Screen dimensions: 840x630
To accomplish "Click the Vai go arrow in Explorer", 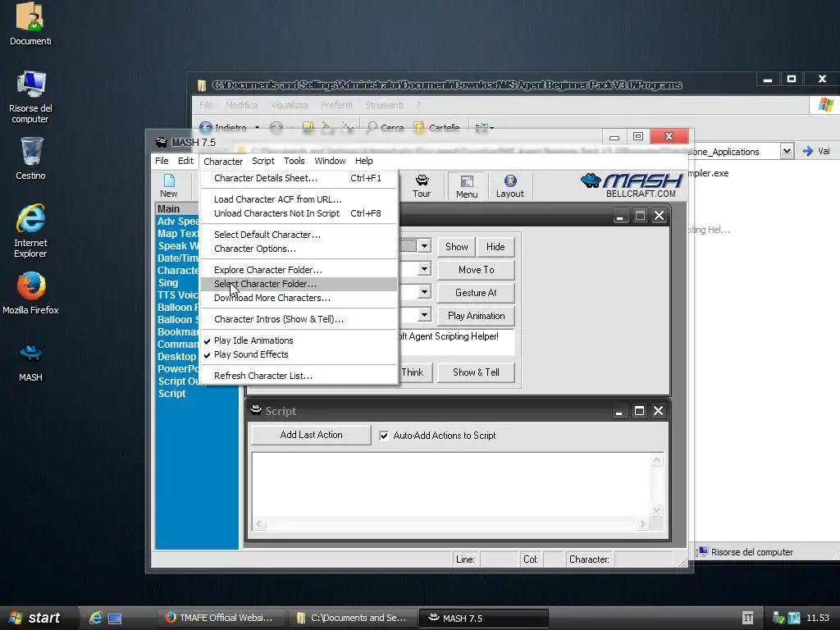I will coord(808,151).
